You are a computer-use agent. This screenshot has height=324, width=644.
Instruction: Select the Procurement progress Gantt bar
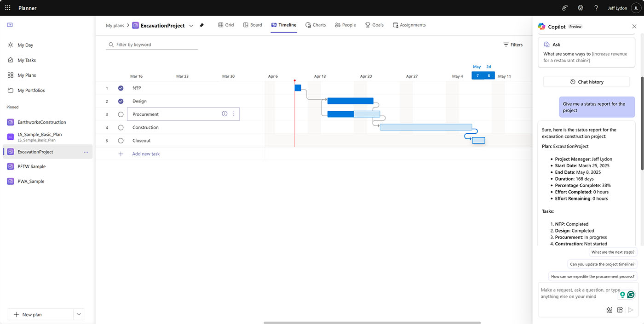[354, 114]
